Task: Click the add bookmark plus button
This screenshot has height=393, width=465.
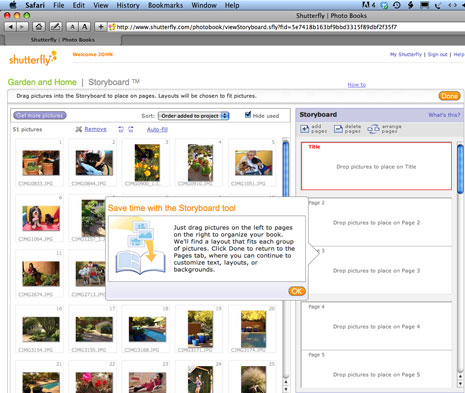Action: 100,27
